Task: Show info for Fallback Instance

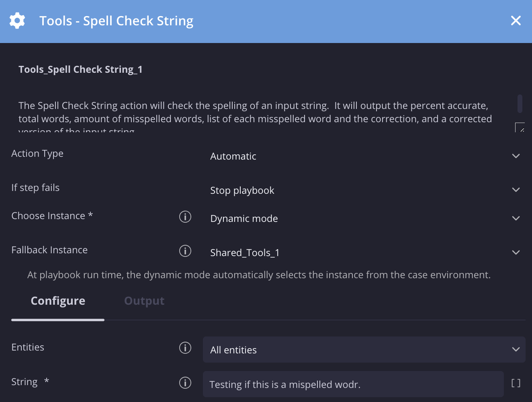Action: 185,251
